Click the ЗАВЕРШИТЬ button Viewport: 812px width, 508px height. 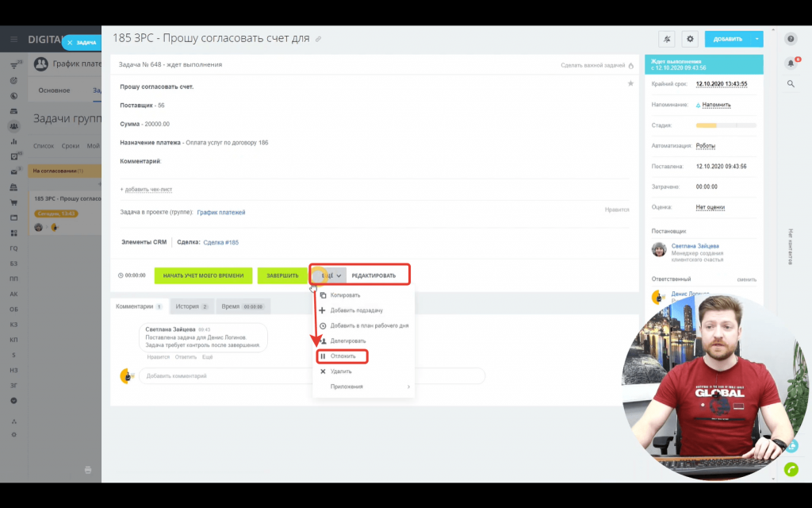click(282, 275)
